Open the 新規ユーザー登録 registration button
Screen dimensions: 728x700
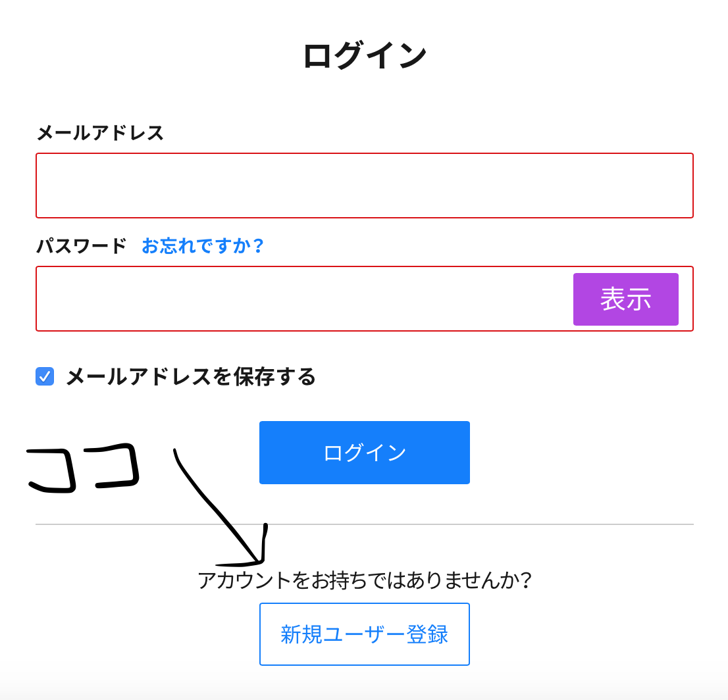click(364, 634)
